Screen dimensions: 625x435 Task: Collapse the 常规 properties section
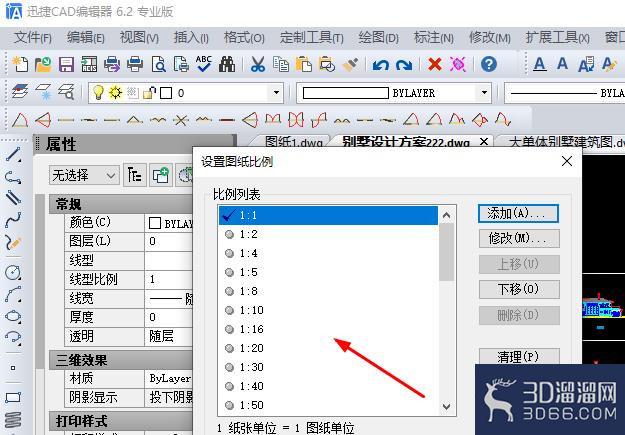pyautogui.click(x=122, y=205)
